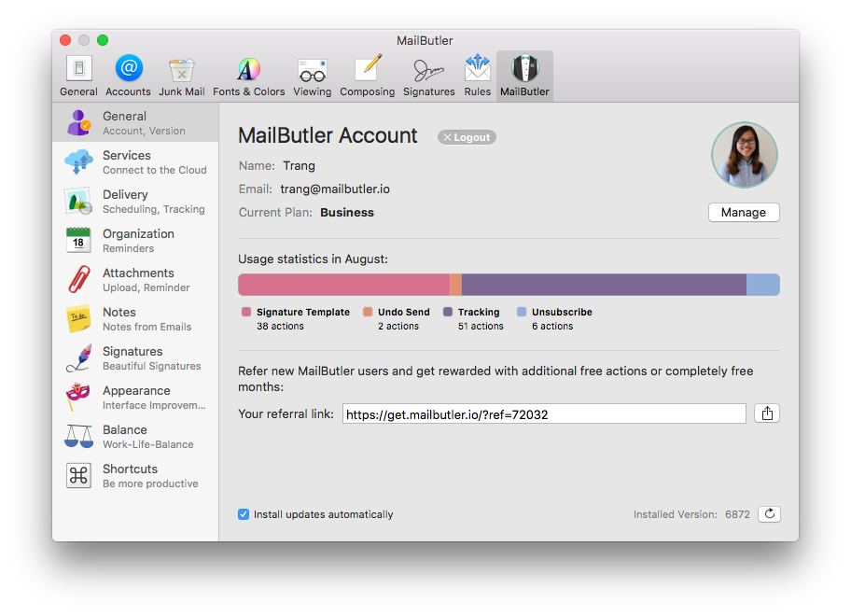
Task: Click the green zoom window button
Action: [103, 40]
